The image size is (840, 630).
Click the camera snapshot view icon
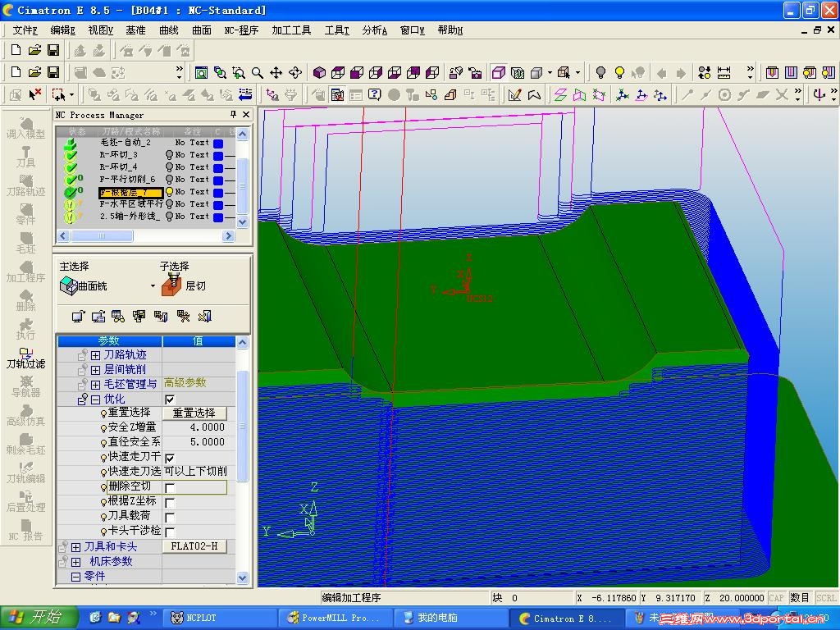475,72
